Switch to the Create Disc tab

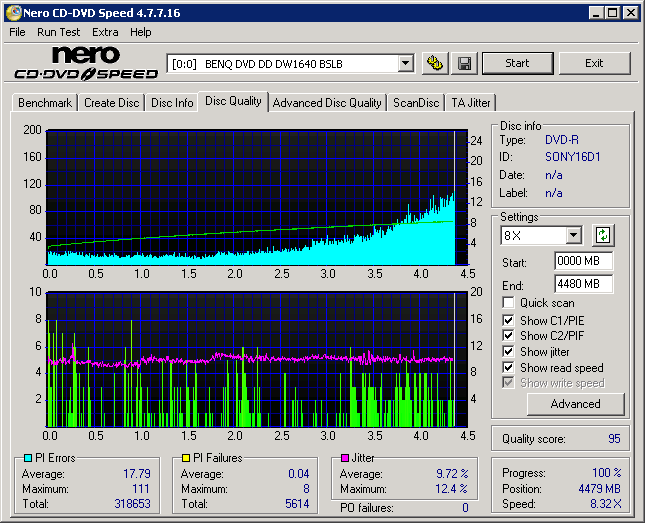[111, 103]
